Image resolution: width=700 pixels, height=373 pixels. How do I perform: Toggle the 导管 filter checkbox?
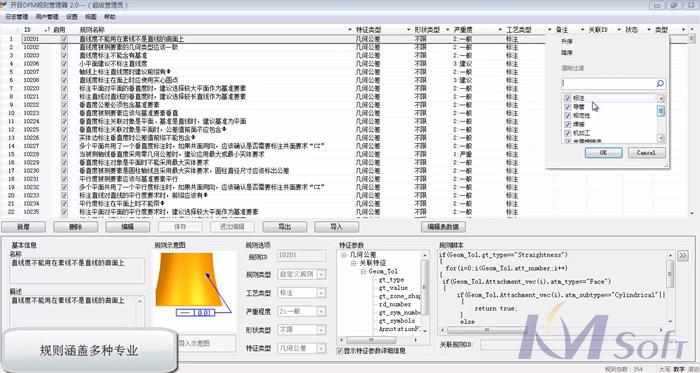pyautogui.click(x=567, y=107)
